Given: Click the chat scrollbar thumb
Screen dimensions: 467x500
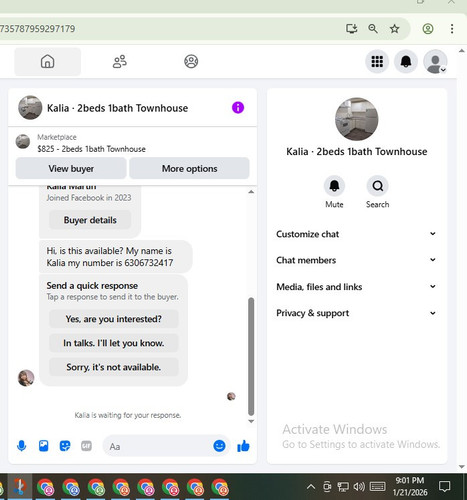Looking at the screenshot, I should coord(251,356).
